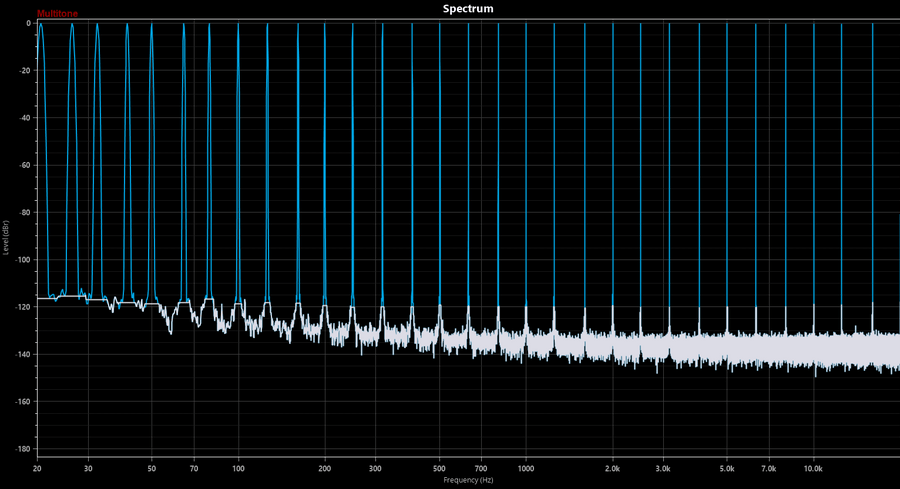Viewport: 900px width, 489px height.
Task: Click the 7.0k frequency tick label
Action: (769, 468)
